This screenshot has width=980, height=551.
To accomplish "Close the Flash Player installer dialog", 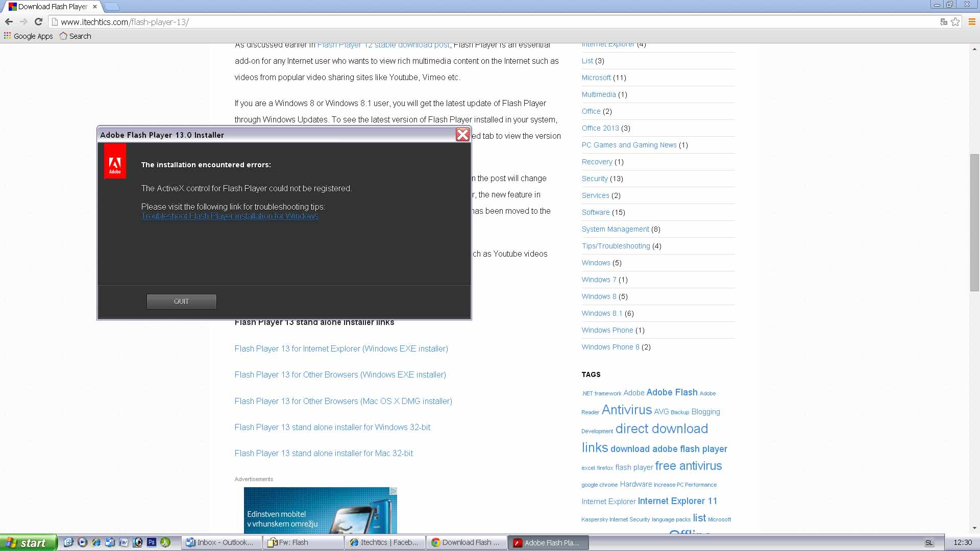I will pos(462,135).
